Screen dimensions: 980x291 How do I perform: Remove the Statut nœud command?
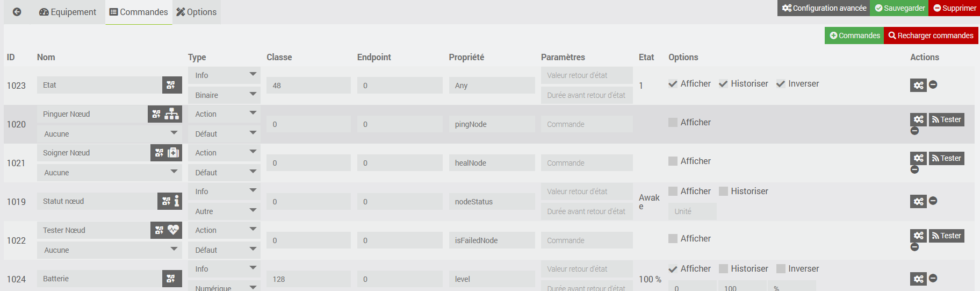coord(933,201)
